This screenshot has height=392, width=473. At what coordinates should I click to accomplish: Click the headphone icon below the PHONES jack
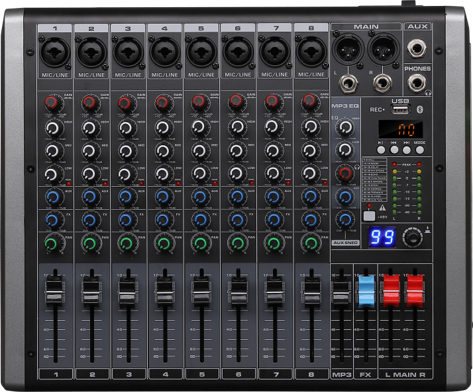pyautogui.click(x=428, y=94)
